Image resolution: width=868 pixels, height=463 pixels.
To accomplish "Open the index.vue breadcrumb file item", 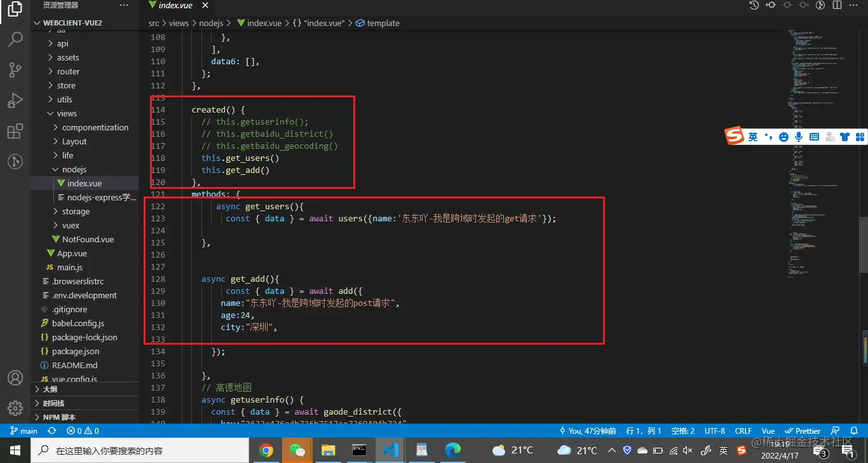I will point(259,23).
